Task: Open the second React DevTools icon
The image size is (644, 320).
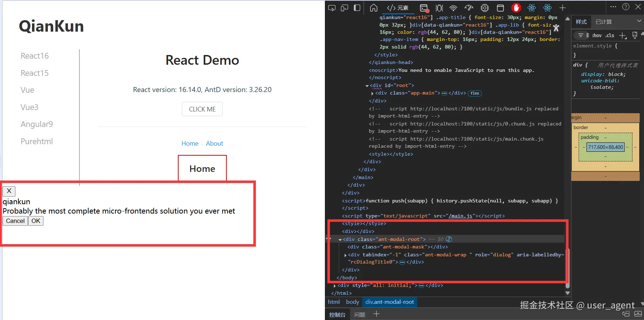Action: (548, 8)
